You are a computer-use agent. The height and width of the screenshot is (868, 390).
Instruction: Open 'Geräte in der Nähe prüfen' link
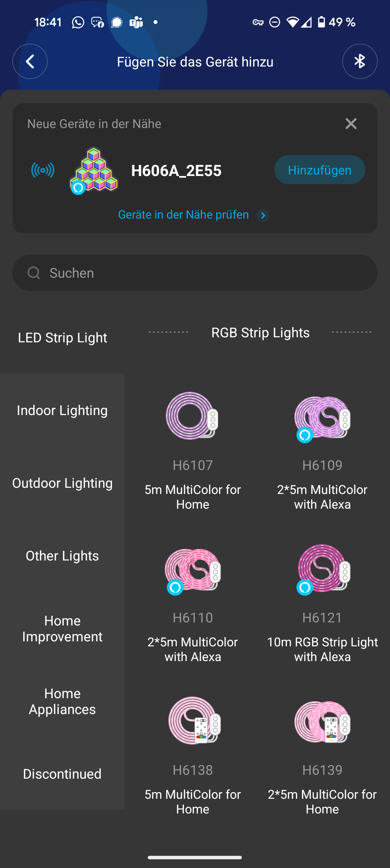[183, 215]
